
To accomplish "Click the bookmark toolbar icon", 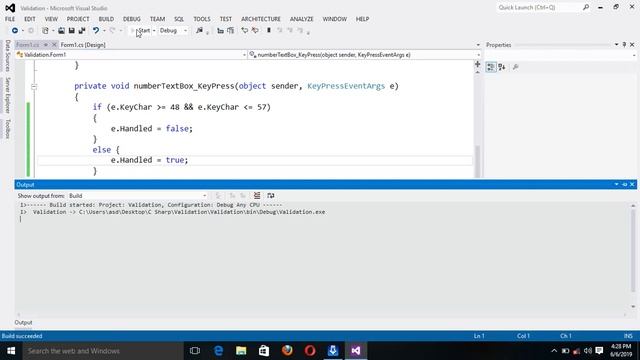I will pyautogui.click(x=269, y=31).
